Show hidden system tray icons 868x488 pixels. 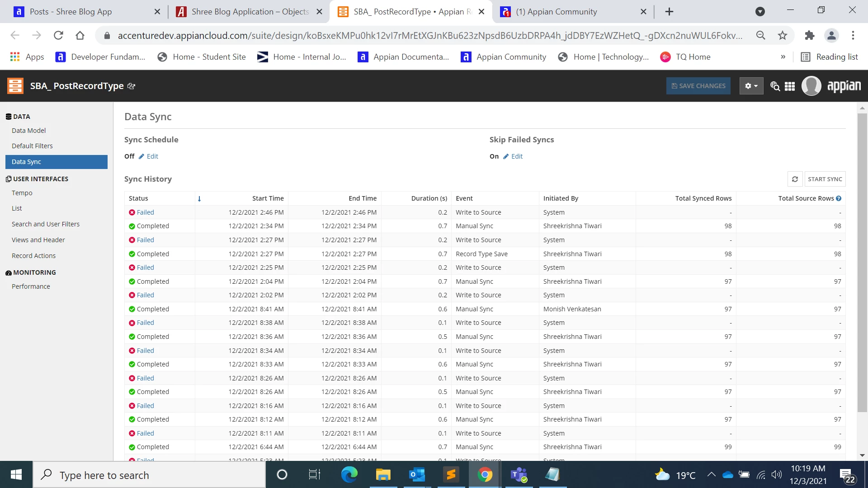coord(711,474)
